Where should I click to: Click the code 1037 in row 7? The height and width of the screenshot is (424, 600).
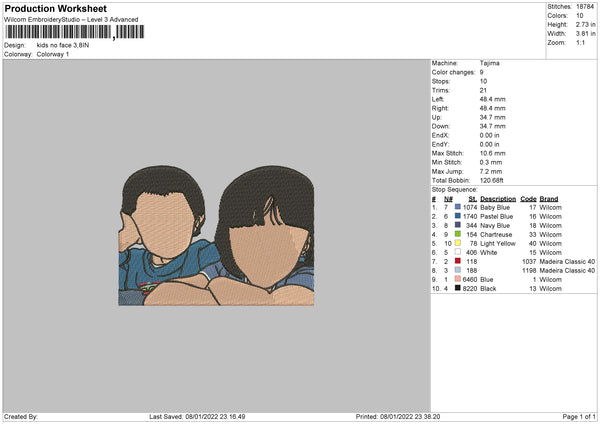(x=529, y=261)
